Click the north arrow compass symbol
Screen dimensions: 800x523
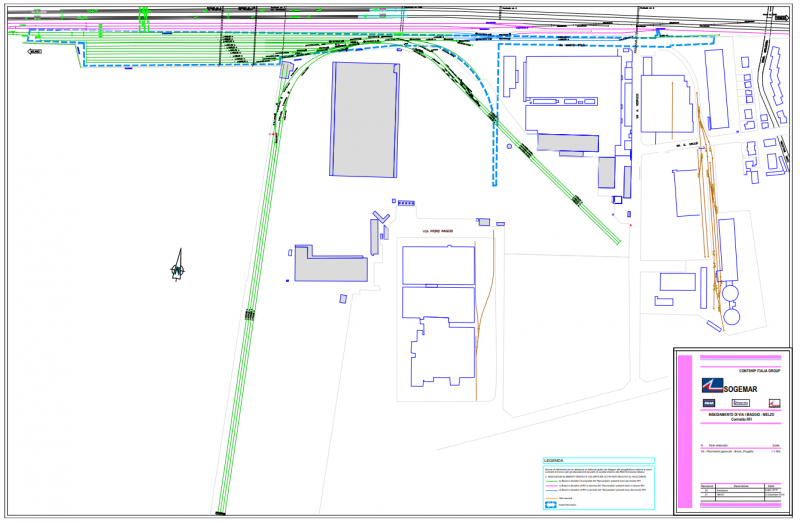pos(178,265)
